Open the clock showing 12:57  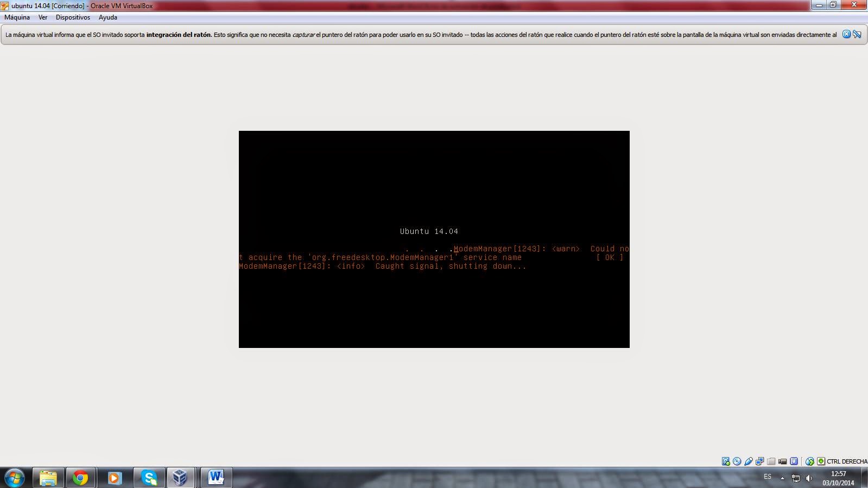tap(838, 478)
